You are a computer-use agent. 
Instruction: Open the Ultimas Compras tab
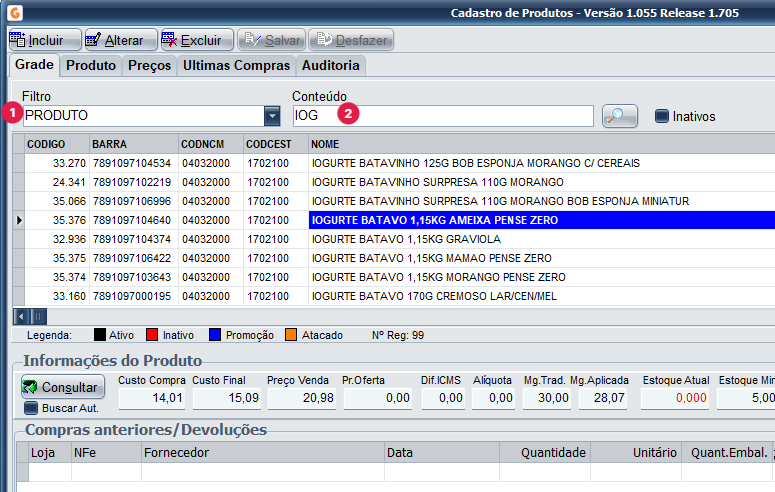coord(236,66)
